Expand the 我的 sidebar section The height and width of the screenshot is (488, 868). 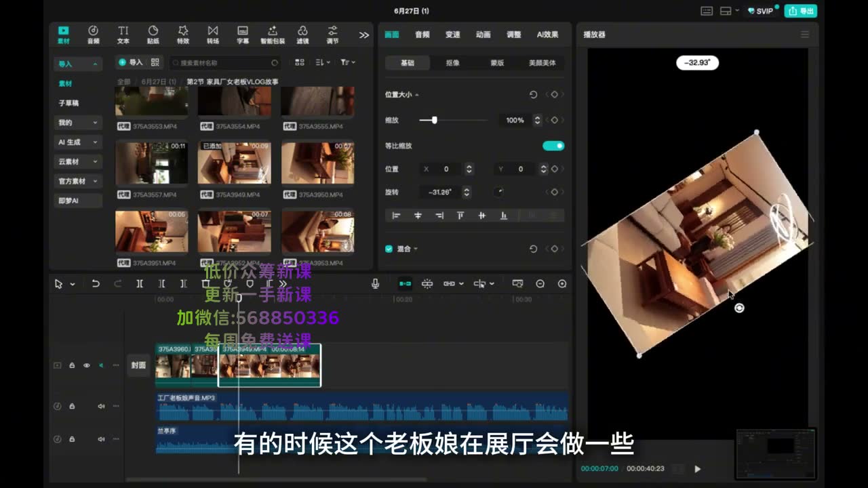click(78, 123)
